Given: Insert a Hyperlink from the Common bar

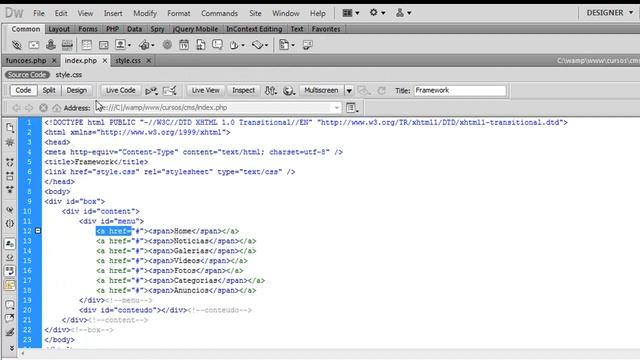Looking at the screenshot, I should (x=16, y=45).
